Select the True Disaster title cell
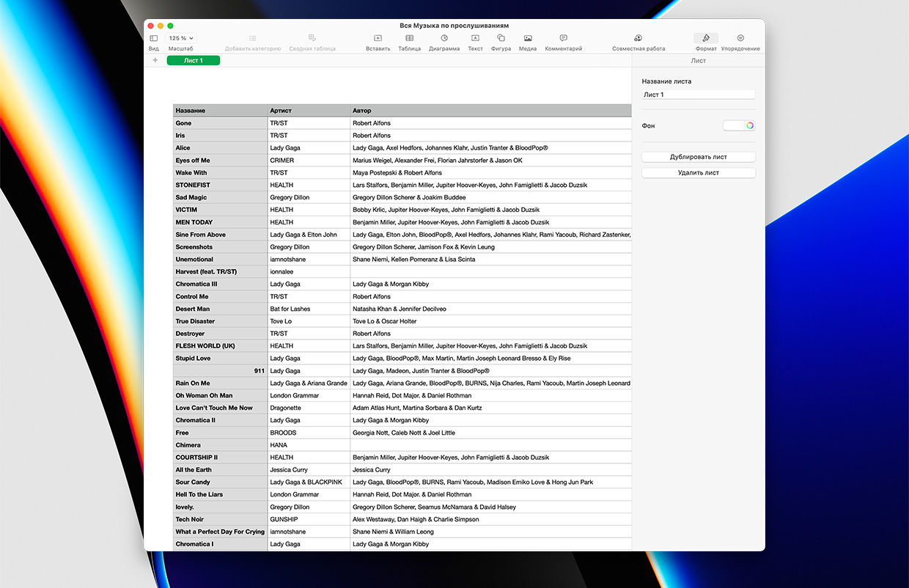This screenshot has width=909, height=588. click(220, 321)
